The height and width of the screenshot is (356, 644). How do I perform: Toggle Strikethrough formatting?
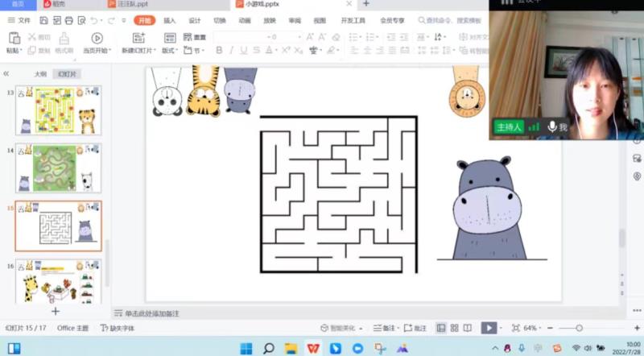point(256,50)
